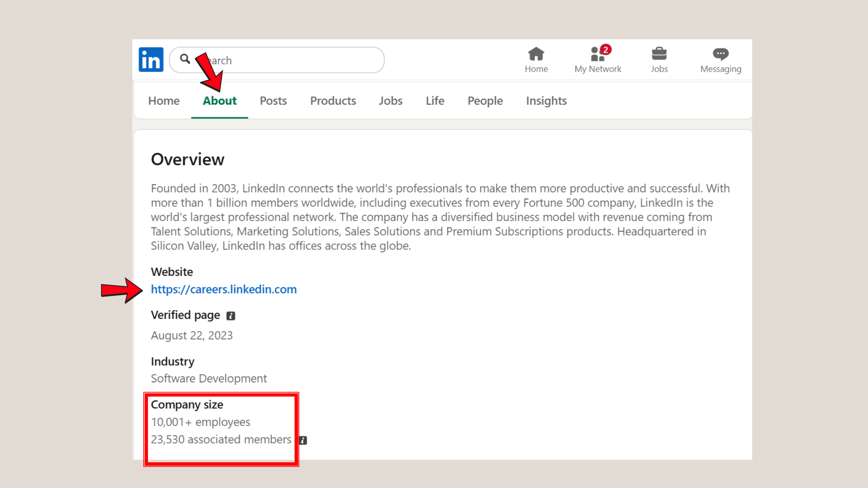Image resolution: width=868 pixels, height=488 pixels.
Task: Click the info icon beside associated members
Action: (303, 440)
